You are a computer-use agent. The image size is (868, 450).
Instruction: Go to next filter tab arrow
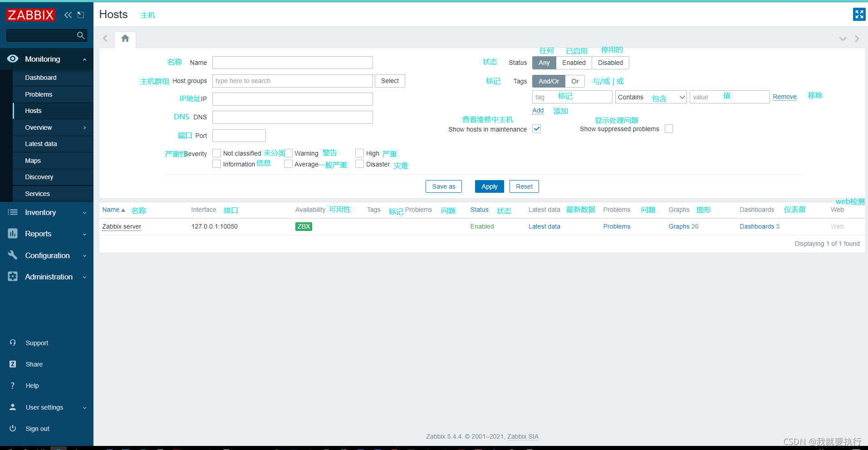[x=857, y=39]
